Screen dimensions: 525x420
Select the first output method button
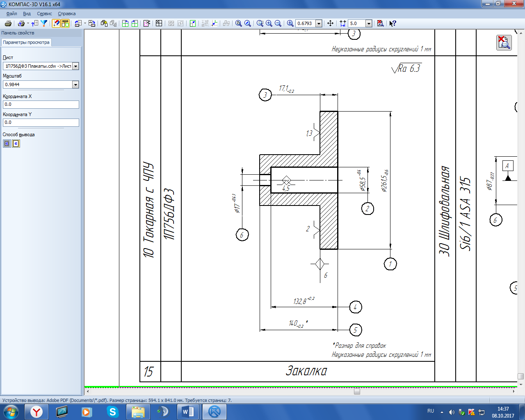pos(7,144)
